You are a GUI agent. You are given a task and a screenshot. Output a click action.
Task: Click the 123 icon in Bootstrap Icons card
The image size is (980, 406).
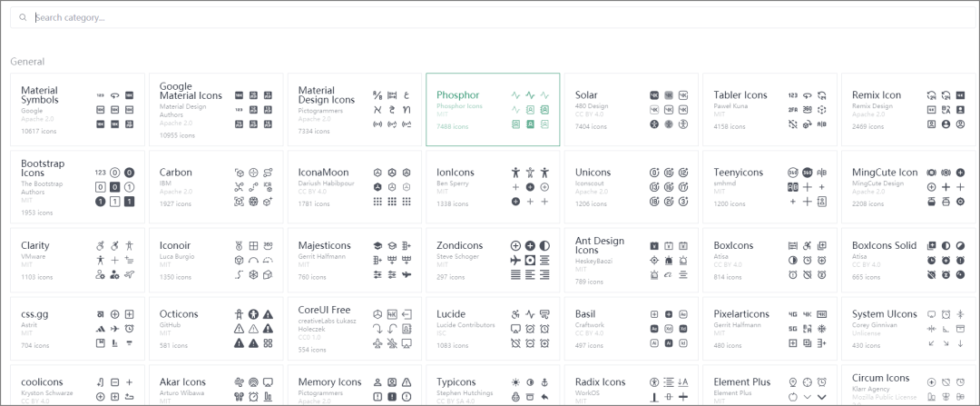(100, 173)
